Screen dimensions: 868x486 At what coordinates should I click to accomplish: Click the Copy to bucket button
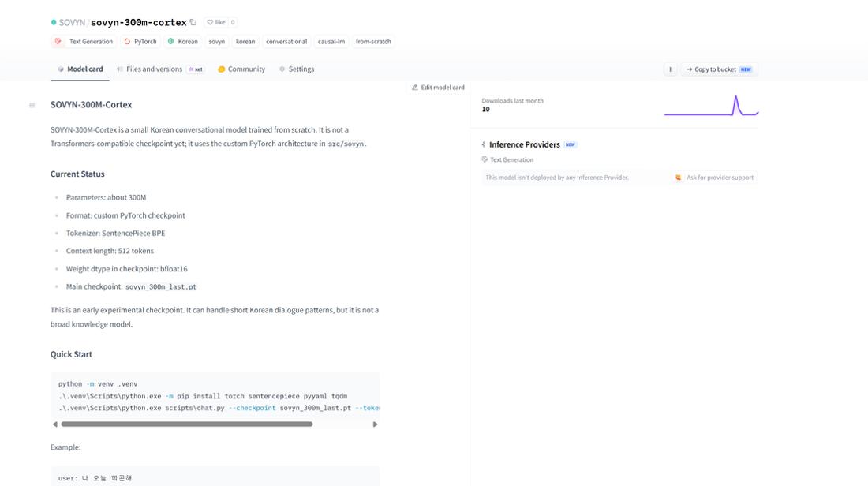click(719, 69)
